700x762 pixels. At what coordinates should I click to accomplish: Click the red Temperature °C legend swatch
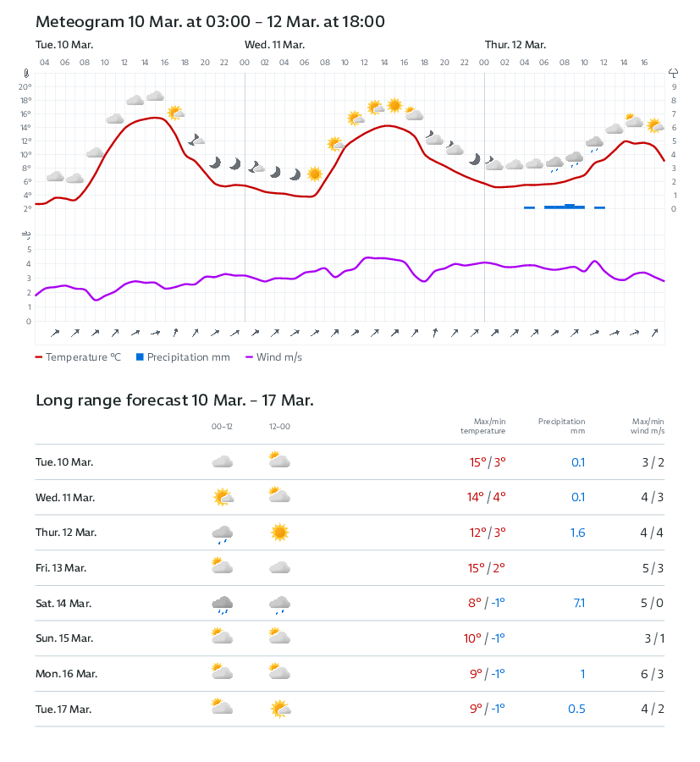(39, 357)
